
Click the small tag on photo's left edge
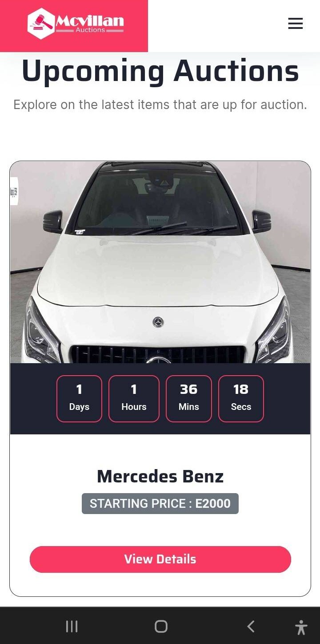click(14, 191)
